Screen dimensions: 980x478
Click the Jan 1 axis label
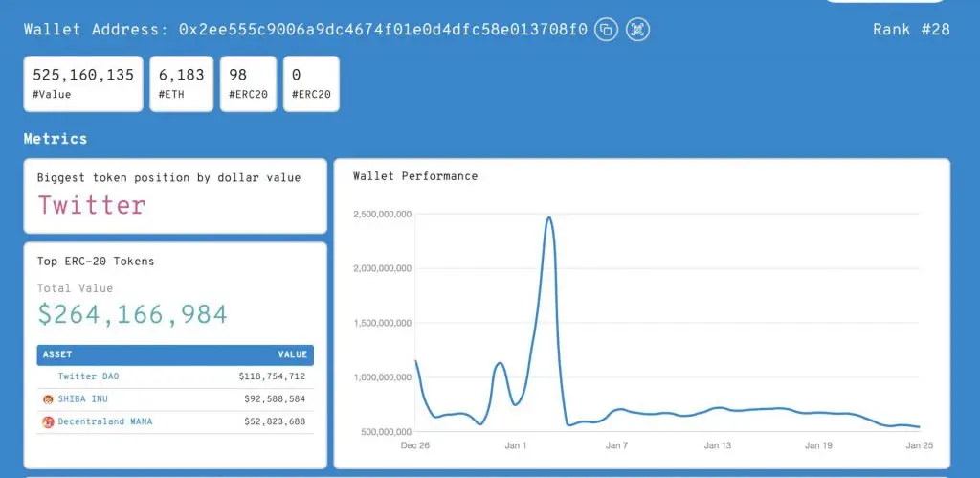516,445
